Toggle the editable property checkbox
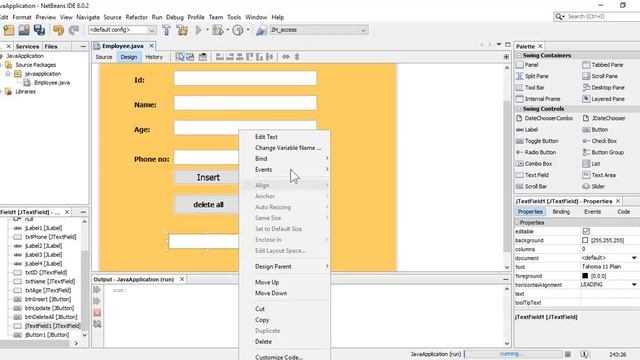This screenshot has width=640, height=360. click(x=586, y=231)
